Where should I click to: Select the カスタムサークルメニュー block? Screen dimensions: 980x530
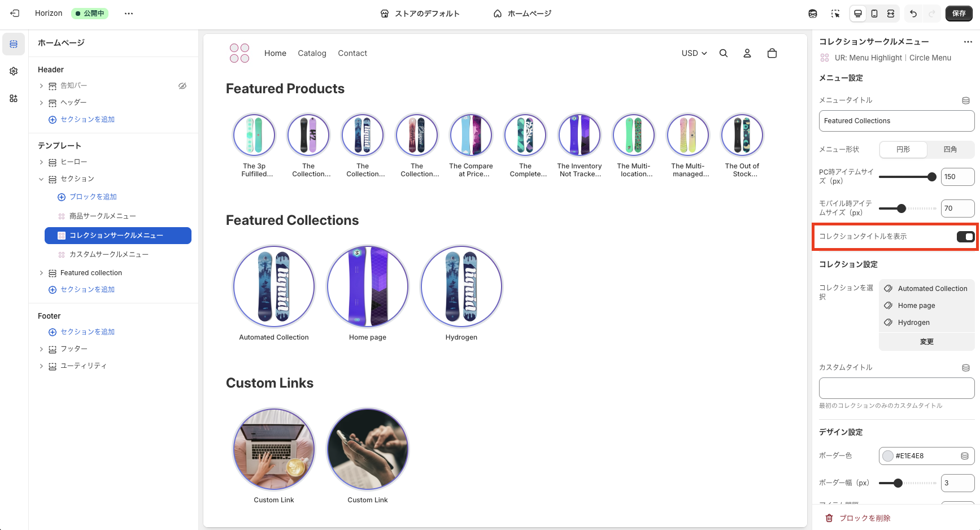click(108, 255)
